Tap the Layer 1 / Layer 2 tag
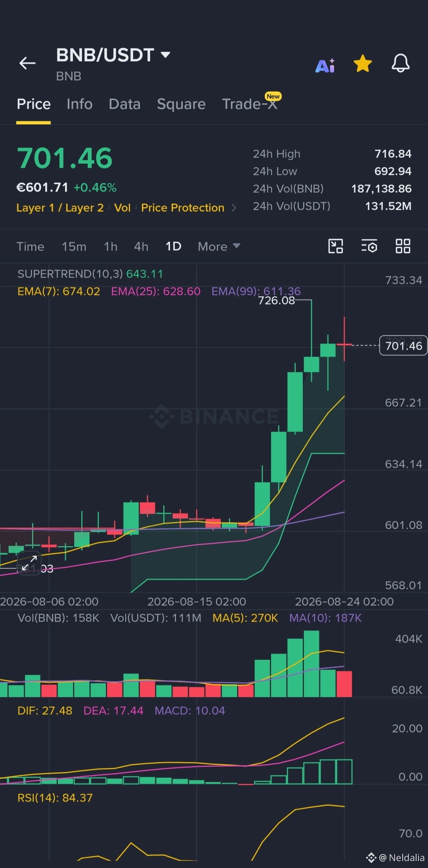428x868 pixels. pyautogui.click(x=60, y=208)
